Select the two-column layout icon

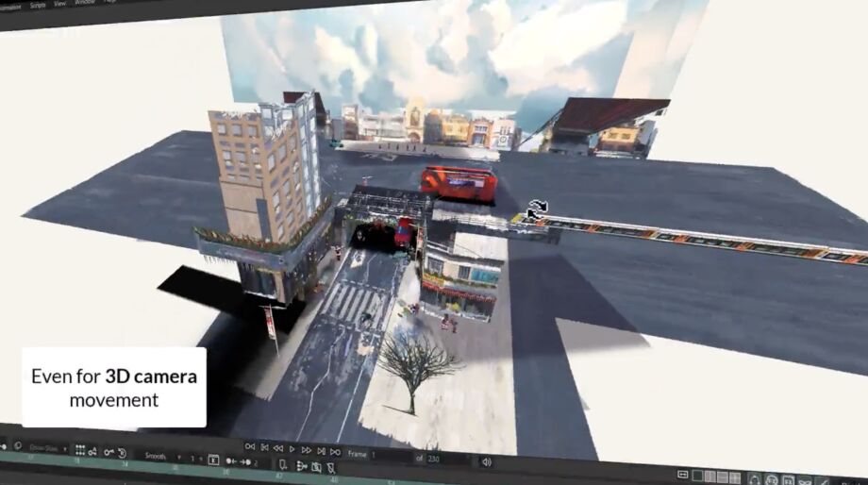[x=710, y=477]
